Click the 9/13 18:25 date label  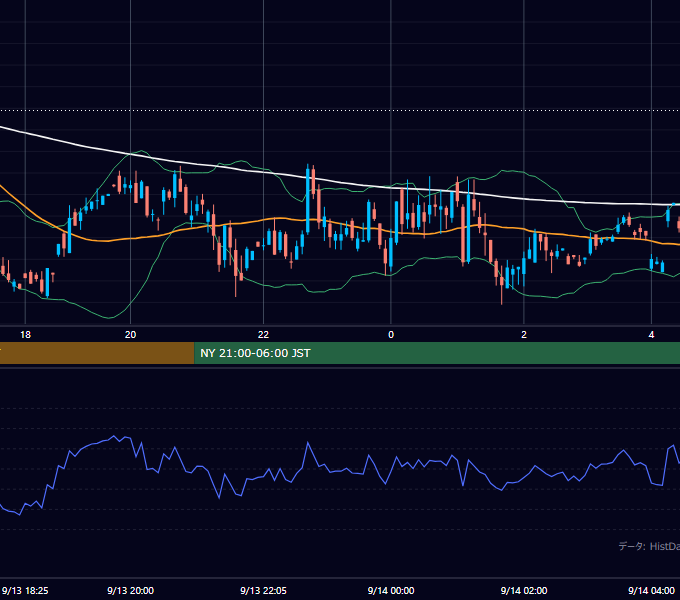pyautogui.click(x=25, y=590)
